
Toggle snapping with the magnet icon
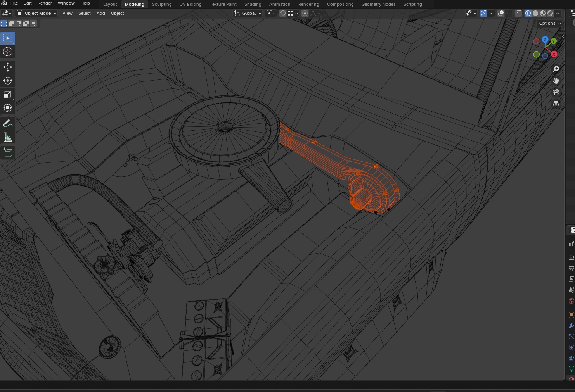click(x=283, y=13)
